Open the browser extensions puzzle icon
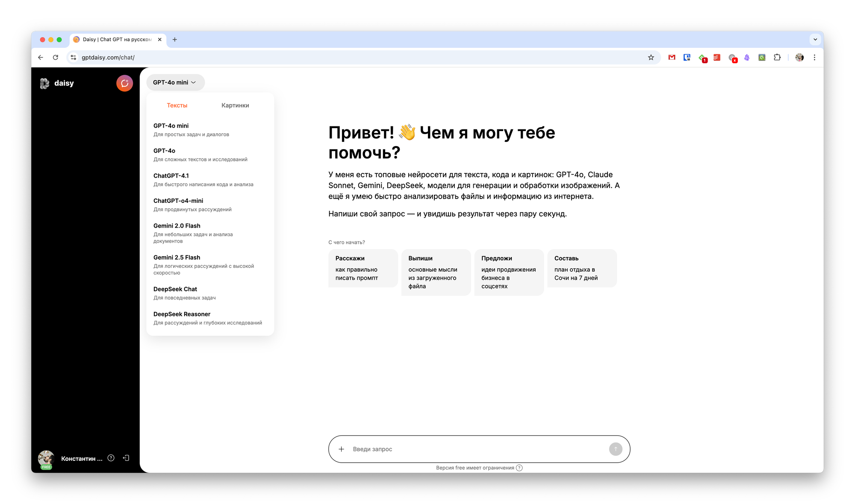Image resolution: width=855 pixels, height=504 pixels. pos(777,57)
